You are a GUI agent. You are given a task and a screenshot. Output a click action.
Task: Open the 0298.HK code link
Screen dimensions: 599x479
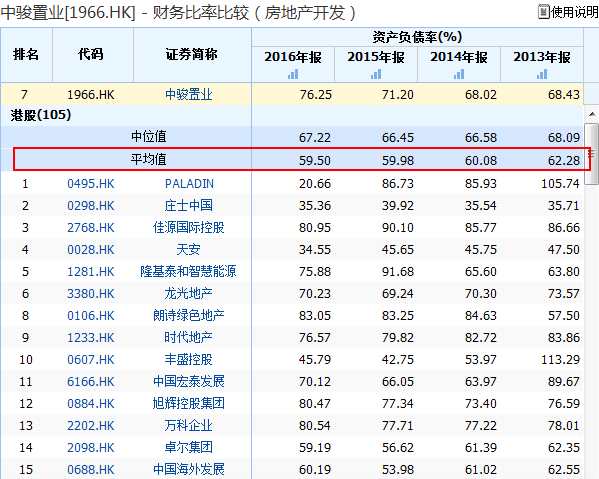click(x=91, y=206)
